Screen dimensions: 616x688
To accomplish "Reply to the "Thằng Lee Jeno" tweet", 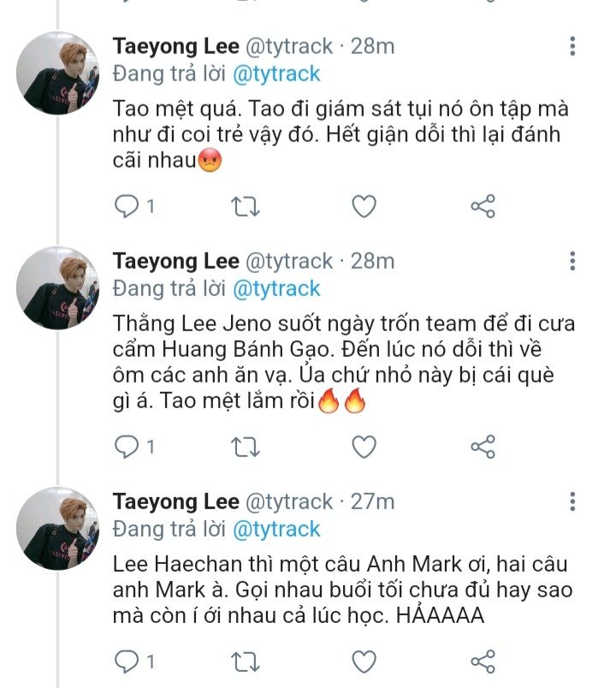I will coord(127,446).
